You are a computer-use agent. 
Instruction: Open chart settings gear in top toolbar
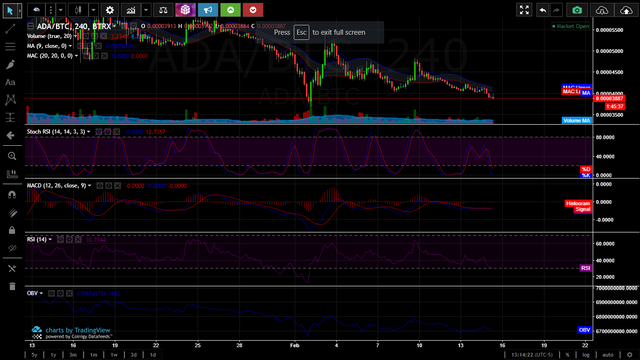pyautogui.click(x=110, y=10)
